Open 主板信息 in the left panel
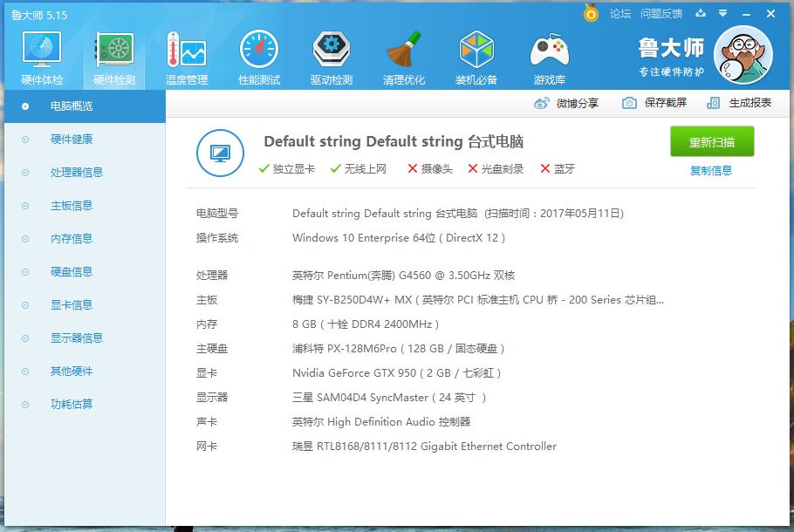 pos(72,206)
